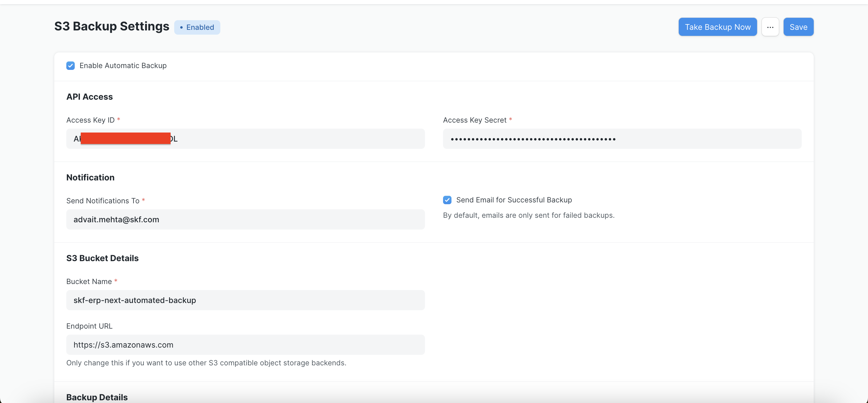
Task: Click the S3 Backup Settings page title
Action: point(112,26)
